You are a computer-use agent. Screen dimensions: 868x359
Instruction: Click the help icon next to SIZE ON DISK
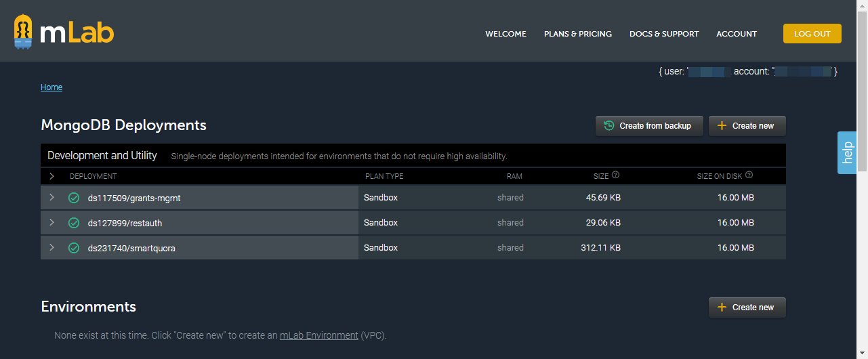click(749, 175)
